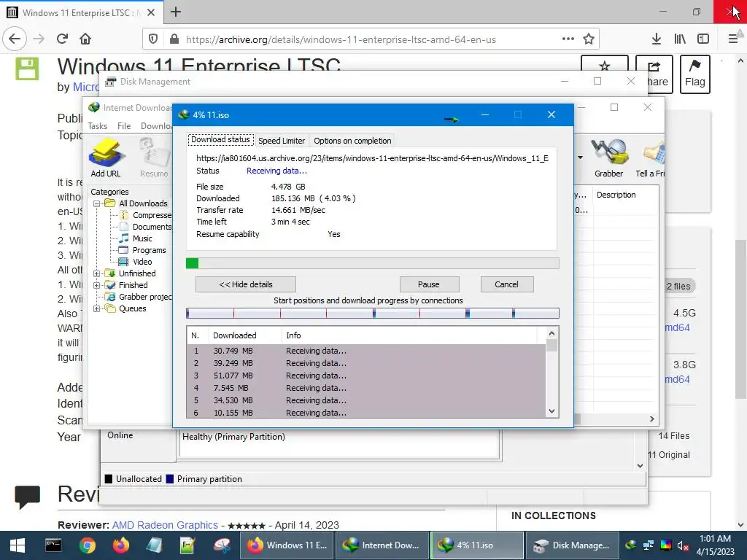
Task: Select the Music category
Action: pyautogui.click(x=142, y=238)
